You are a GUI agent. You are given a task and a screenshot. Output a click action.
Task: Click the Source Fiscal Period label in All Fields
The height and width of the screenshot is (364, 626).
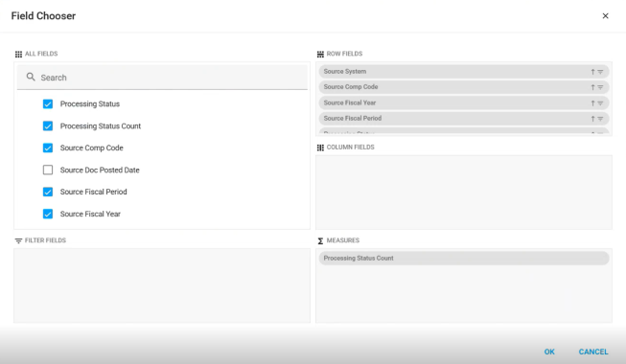(93, 192)
